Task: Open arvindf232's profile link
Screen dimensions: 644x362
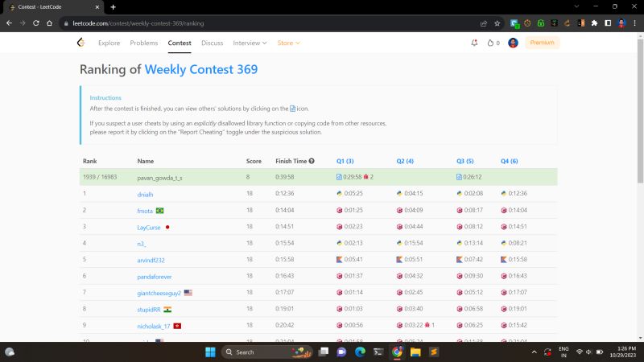Action: (x=151, y=260)
